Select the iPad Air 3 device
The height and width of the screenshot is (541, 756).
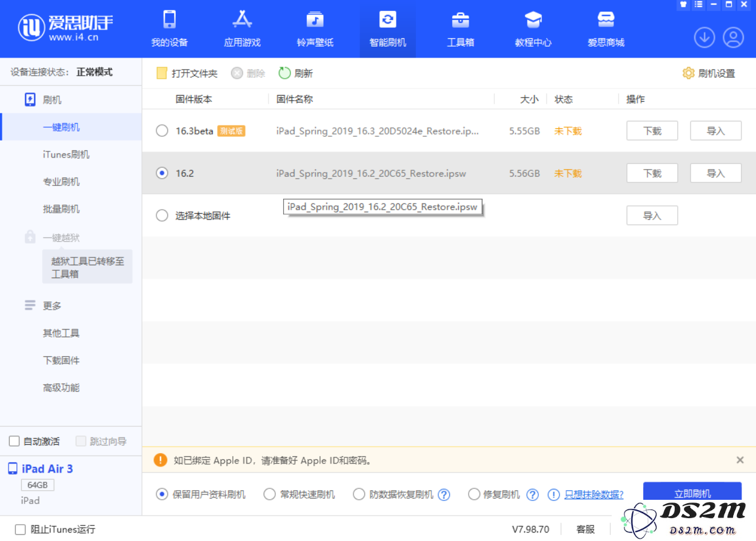(47, 468)
